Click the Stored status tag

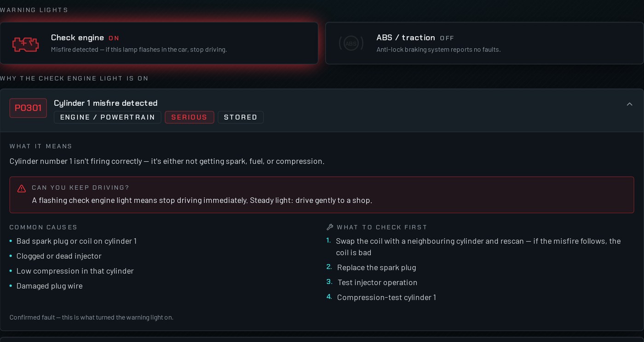(x=241, y=117)
